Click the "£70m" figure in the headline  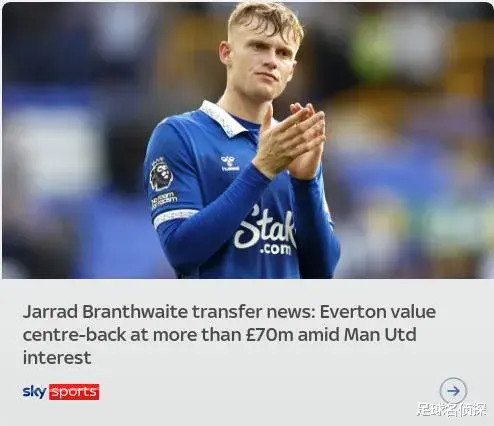[x=269, y=335]
